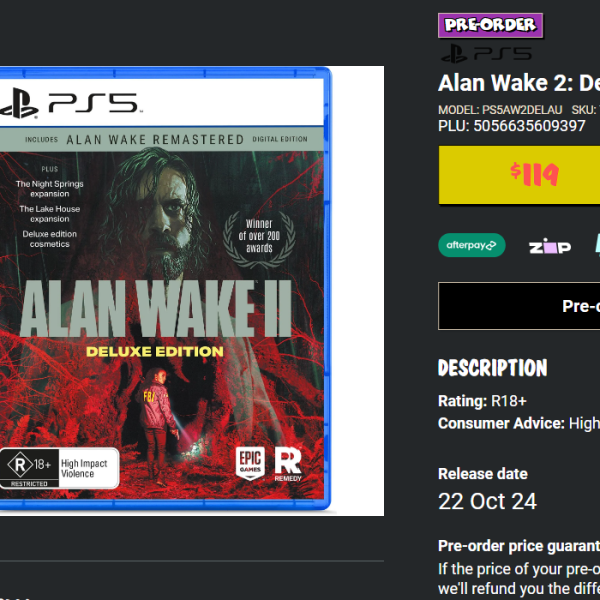Screen dimensions: 600x600
Task: Click the PLU number 5056635609397
Action: tap(529, 126)
